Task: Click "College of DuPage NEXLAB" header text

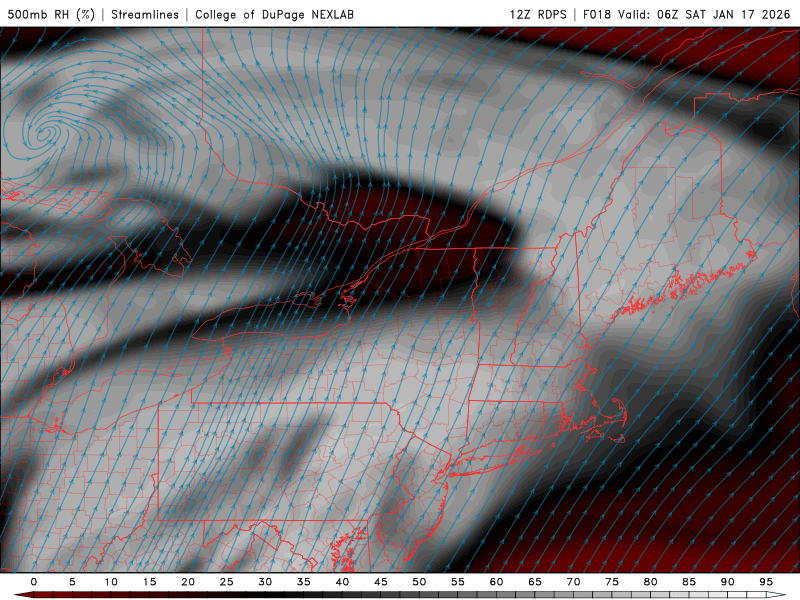Action: click(x=274, y=14)
